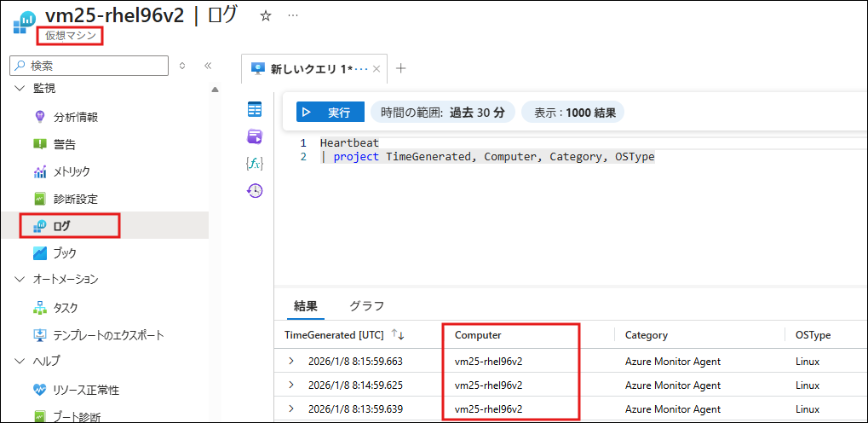This screenshot has width=868, height=423.
Task: Click the メトリック chart icon
Action: coord(40,172)
